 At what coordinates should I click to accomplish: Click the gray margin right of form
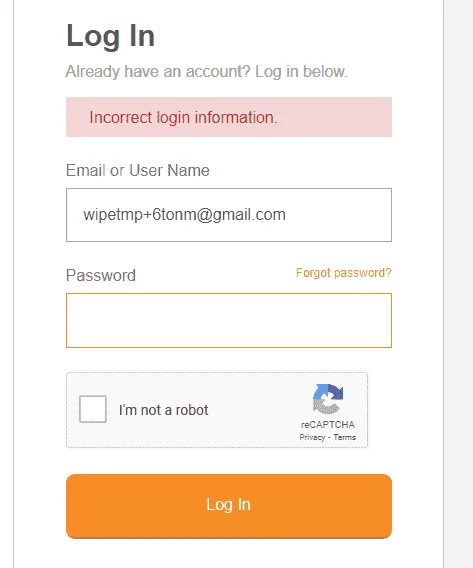459,284
